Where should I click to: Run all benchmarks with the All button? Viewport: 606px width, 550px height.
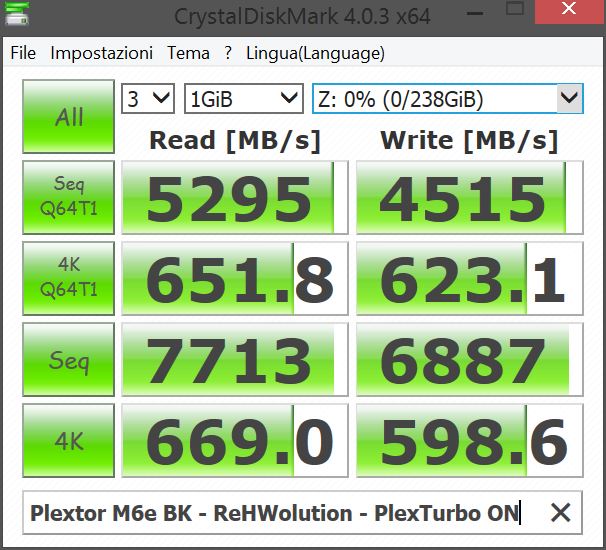(69, 117)
